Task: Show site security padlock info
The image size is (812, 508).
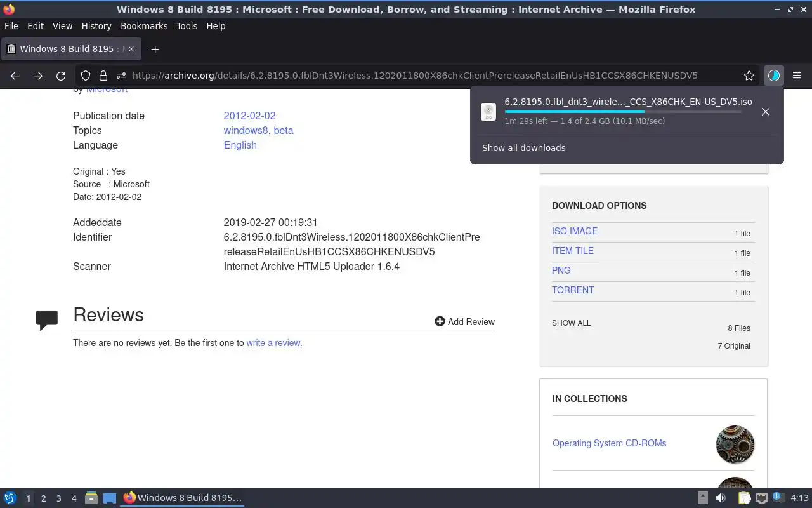Action: (103, 76)
